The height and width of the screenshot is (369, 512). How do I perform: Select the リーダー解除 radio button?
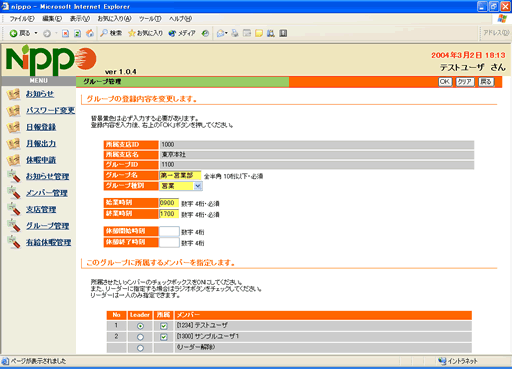(140, 348)
